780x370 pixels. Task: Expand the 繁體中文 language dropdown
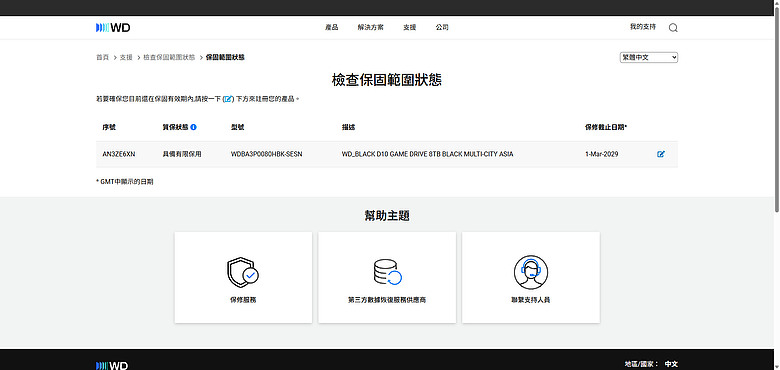tap(649, 58)
